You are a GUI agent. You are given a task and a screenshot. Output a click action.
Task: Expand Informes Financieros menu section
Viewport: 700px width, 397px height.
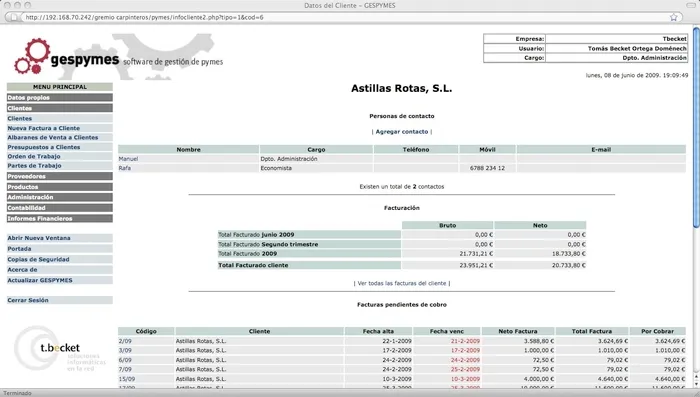click(59, 218)
